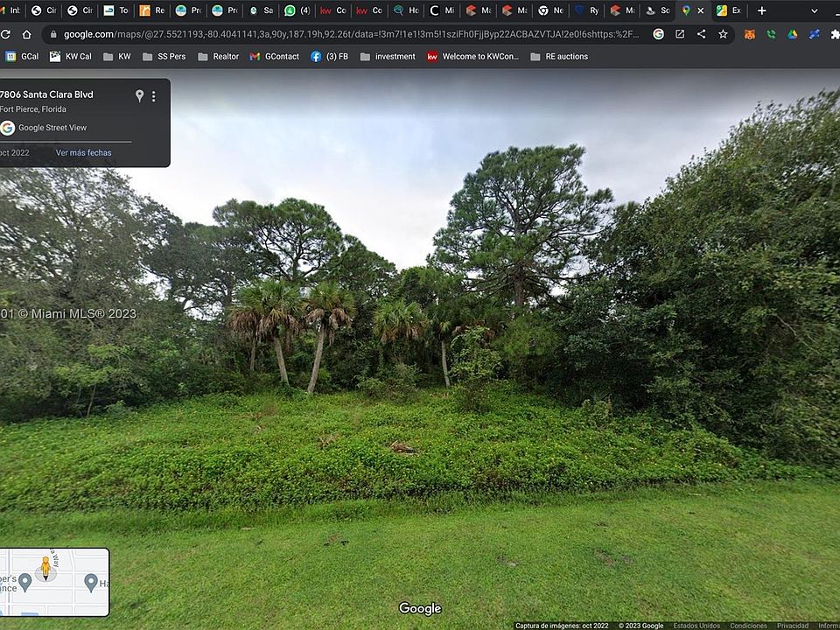This screenshot has width=840, height=630.
Task: Reload the page with the refresh icon
Action: coord(6,34)
